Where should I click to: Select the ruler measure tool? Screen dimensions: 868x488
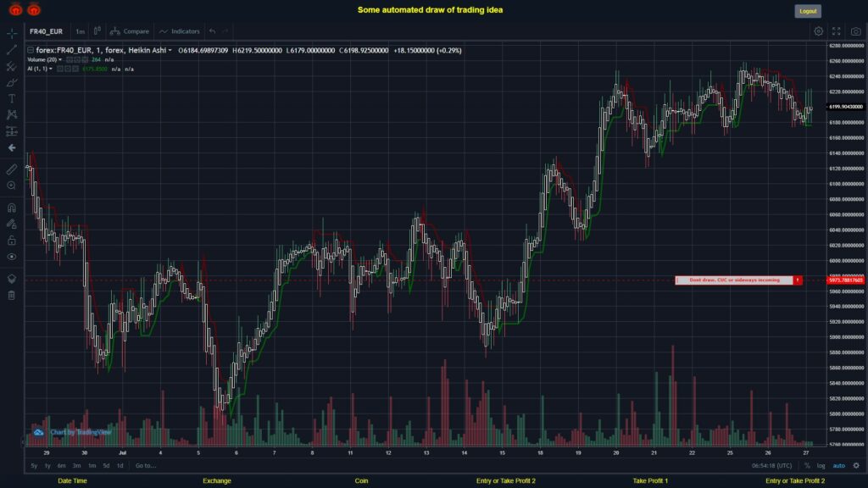[12, 169]
